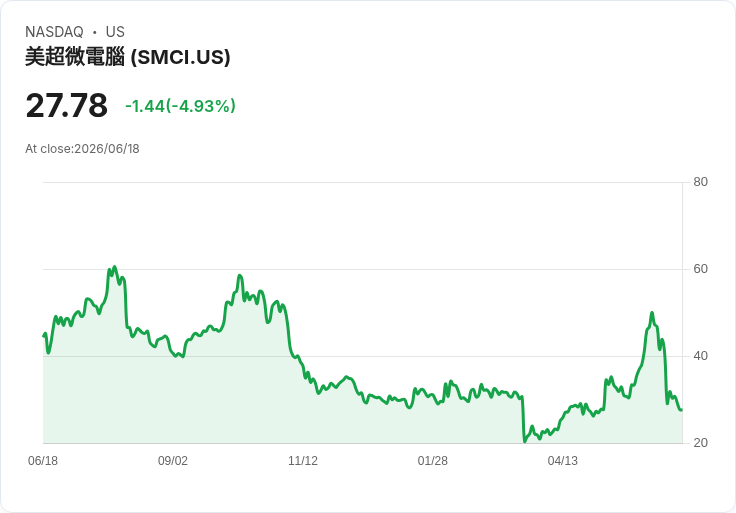736x513 pixels.
Task: Click the 04/13 x-axis date label
Action: [562, 461]
